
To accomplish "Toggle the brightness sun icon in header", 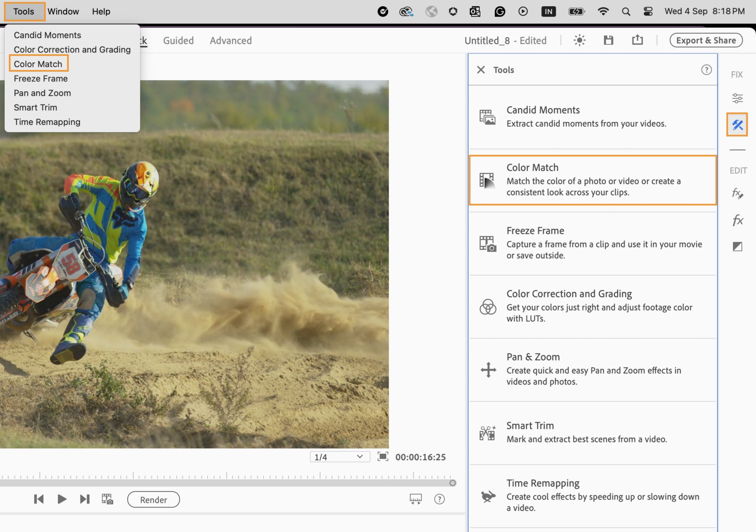I will [x=579, y=40].
